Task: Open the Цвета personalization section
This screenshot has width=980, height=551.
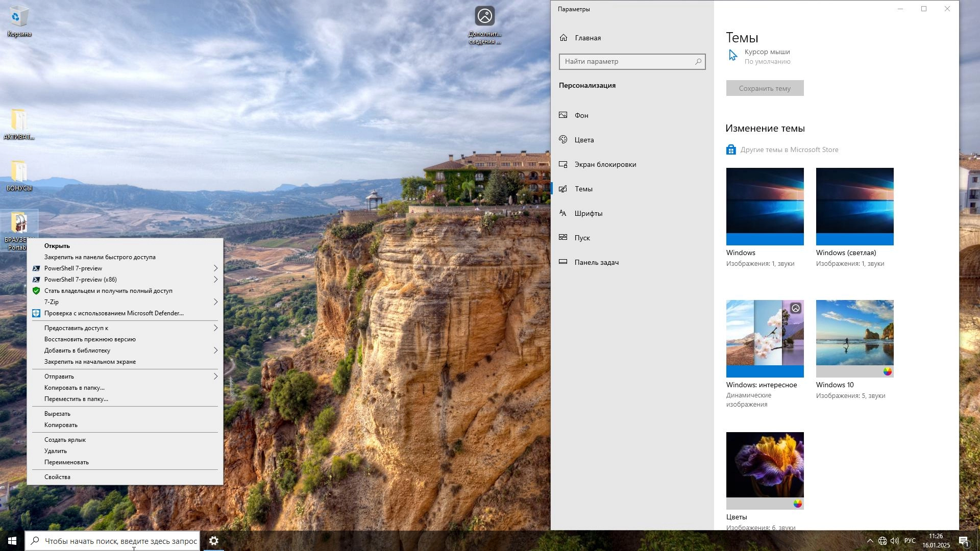Action: pos(584,140)
